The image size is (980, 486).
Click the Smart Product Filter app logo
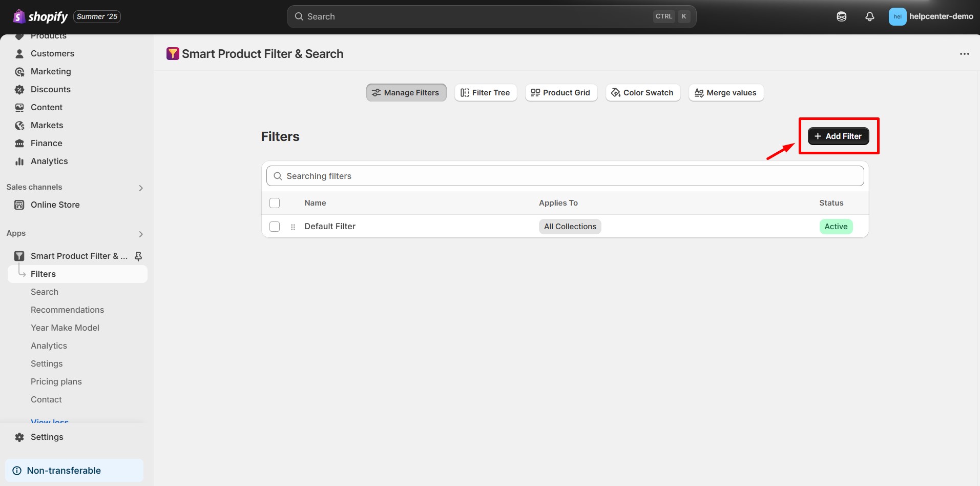(173, 54)
